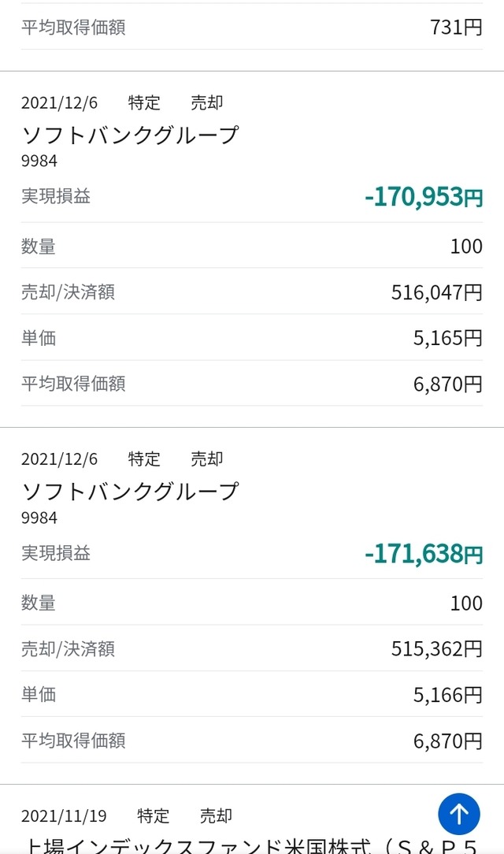The image size is (504, 854).
Task: Tap the 実現損益 label above 数量 516,047円 block
Action: (x=56, y=196)
